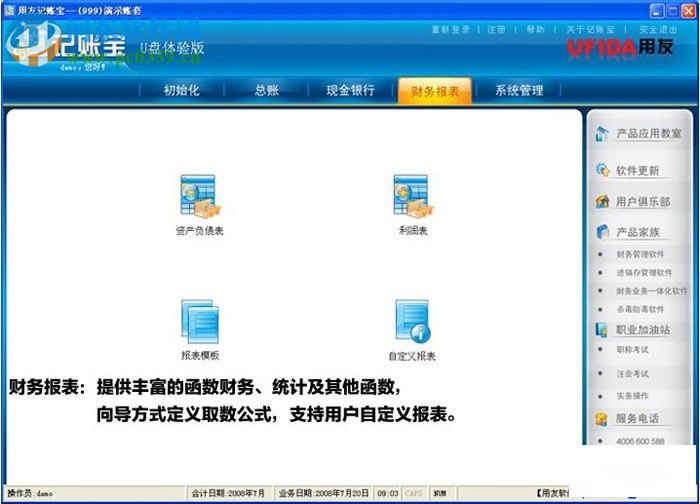Click the 职业加油站 sidebar icon

tap(601, 330)
